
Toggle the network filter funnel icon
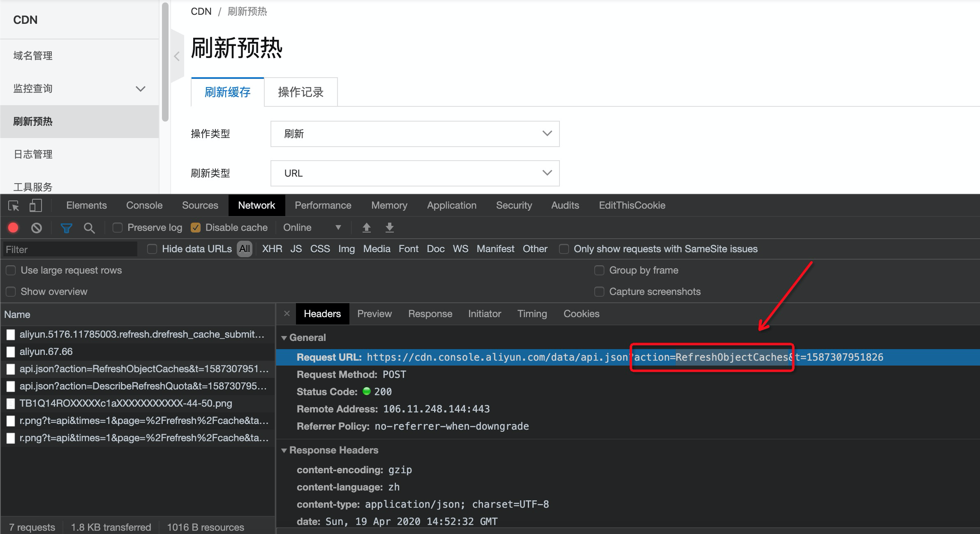(67, 228)
